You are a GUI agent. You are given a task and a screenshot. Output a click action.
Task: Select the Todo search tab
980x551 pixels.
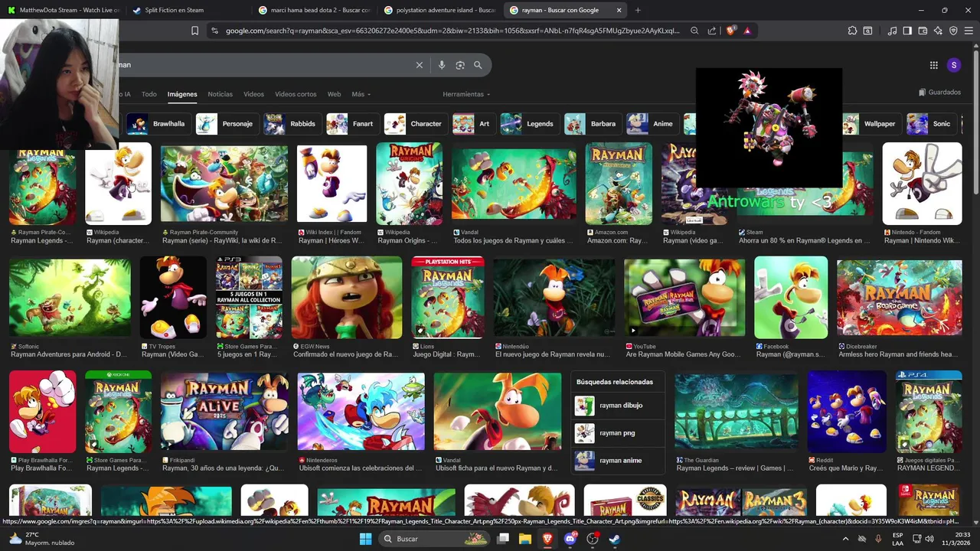[149, 94]
